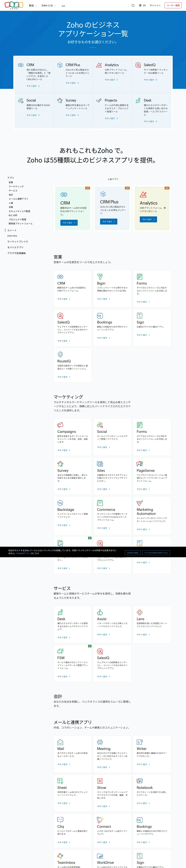186x868 pixels.
Task: Open the Backstage app icon
Action: [60, 503]
